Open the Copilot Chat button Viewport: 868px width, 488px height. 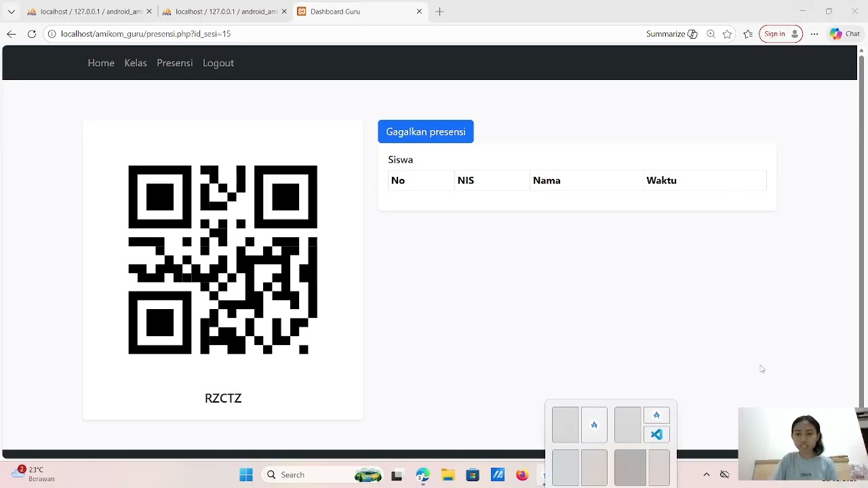pos(845,34)
